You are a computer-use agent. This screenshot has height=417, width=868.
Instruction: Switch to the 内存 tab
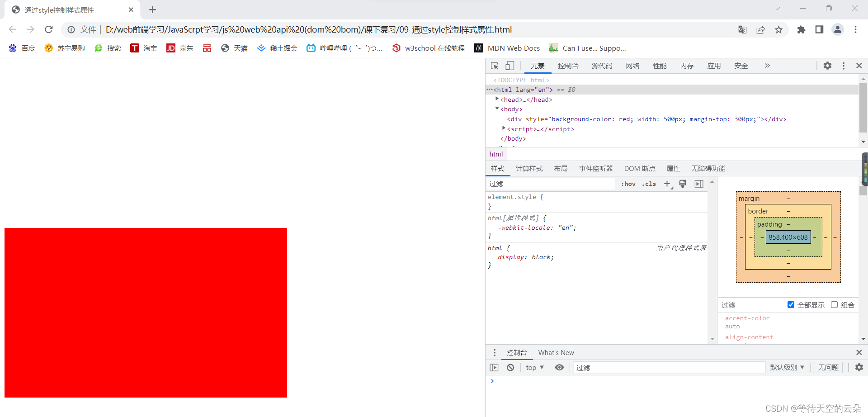(x=687, y=66)
